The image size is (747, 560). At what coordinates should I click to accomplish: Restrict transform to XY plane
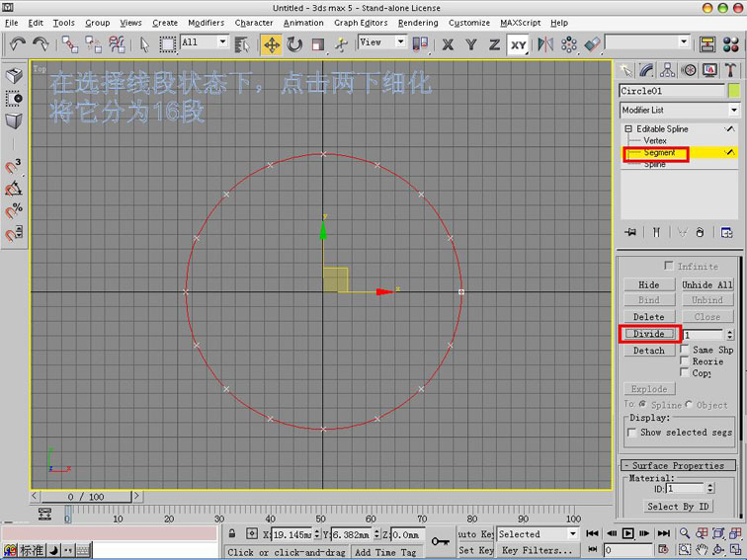pyautogui.click(x=518, y=45)
